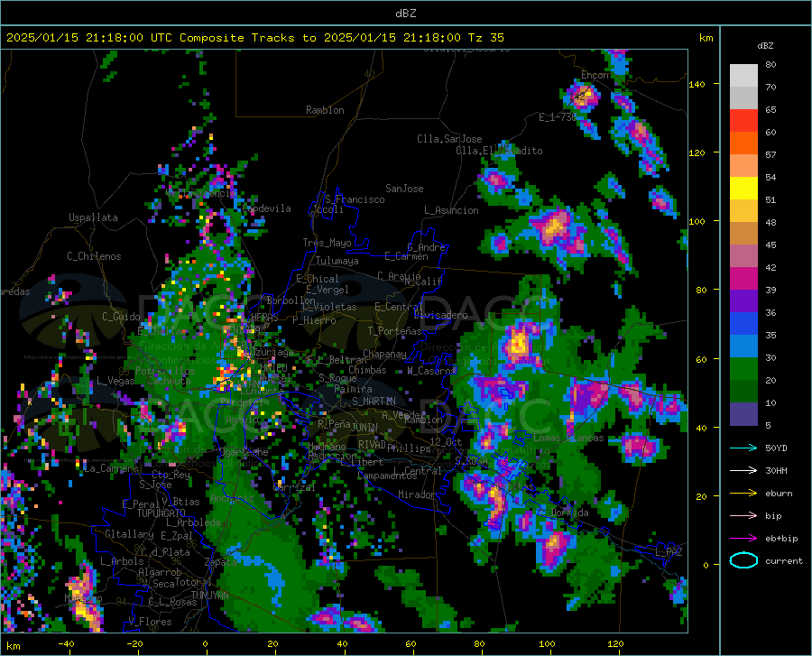Image resolution: width=812 pixels, height=656 pixels.
Task: Click the 'dBZ' title at top center
Action: coord(405,14)
